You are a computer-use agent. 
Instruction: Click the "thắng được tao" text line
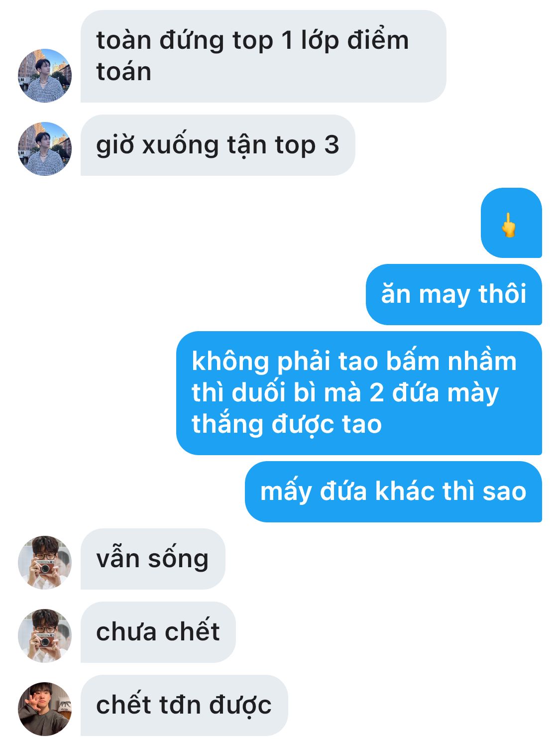(x=287, y=424)
